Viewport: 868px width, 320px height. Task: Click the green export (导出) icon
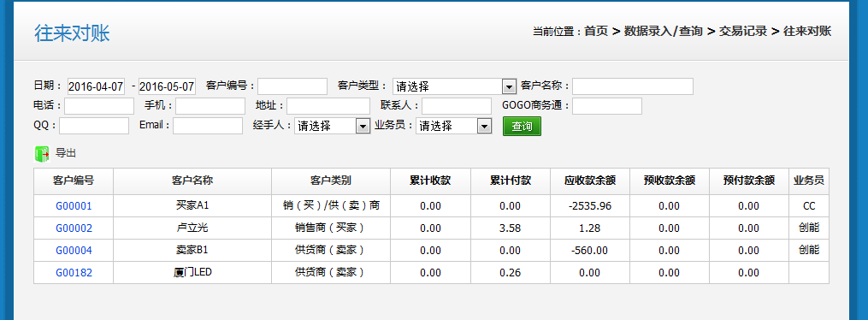click(42, 154)
